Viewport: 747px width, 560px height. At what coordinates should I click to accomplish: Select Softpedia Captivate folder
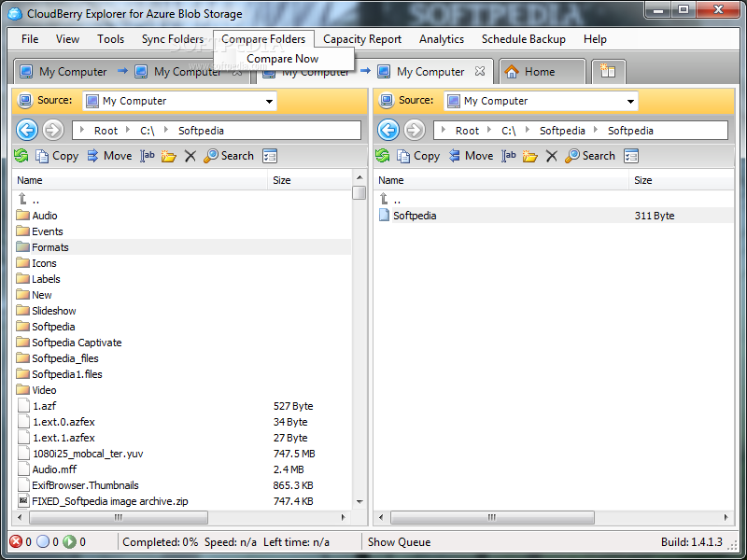(183, 343)
